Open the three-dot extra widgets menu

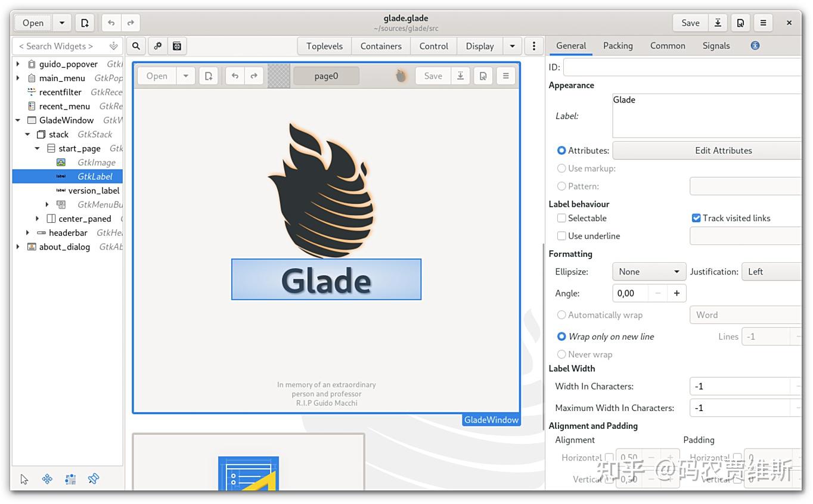tap(534, 46)
